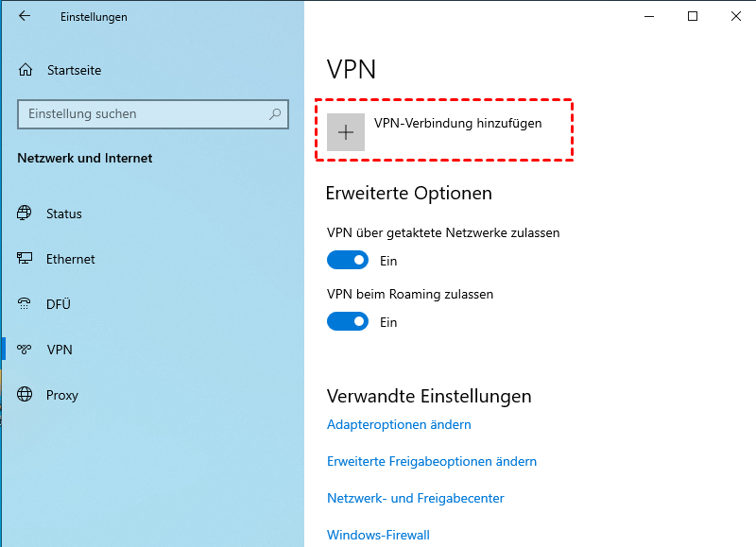756x547 pixels.
Task: Open Netzwerk- und Freigabecenter link
Action: coord(415,498)
